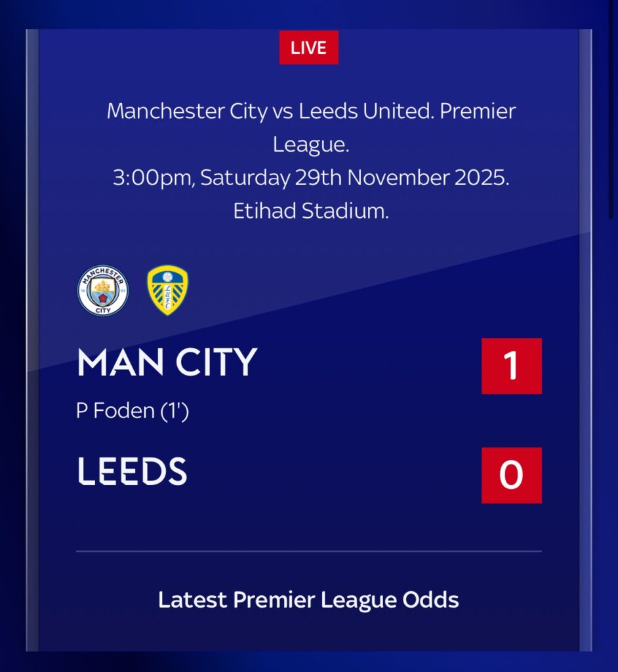Open the Latest Premier League Odds link
The height and width of the screenshot is (672, 618).
point(308,600)
